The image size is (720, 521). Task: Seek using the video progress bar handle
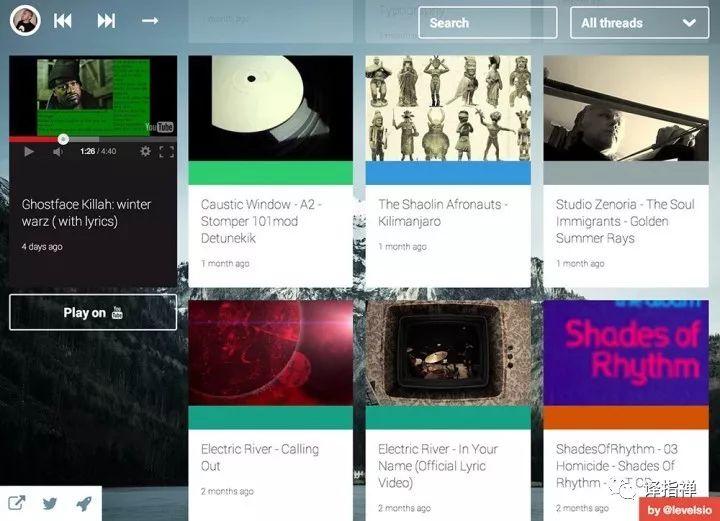tap(63, 139)
